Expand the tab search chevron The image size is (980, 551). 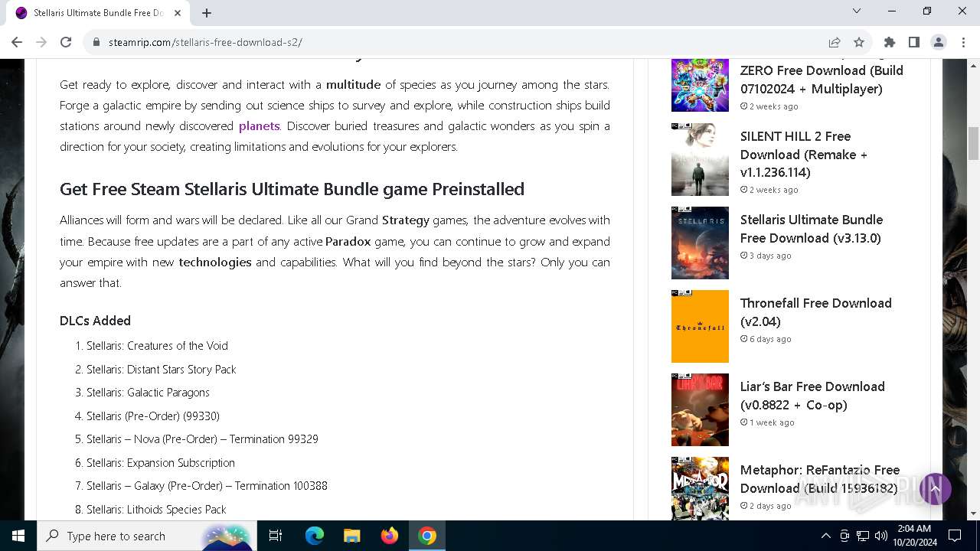pos(857,11)
